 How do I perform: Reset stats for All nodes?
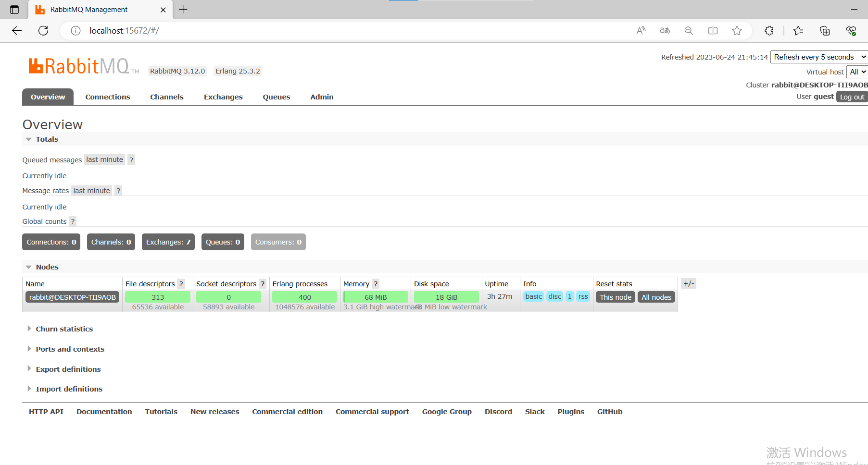(x=656, y=297)
